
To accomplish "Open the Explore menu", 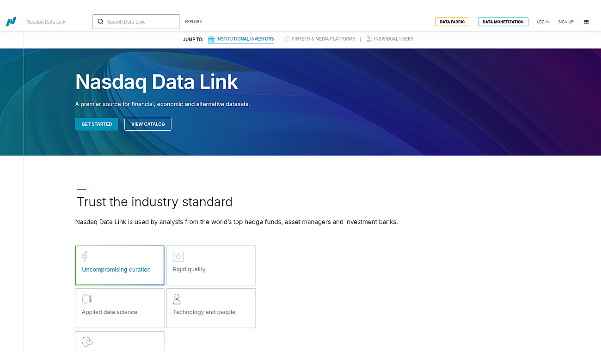I will [193, 22].
